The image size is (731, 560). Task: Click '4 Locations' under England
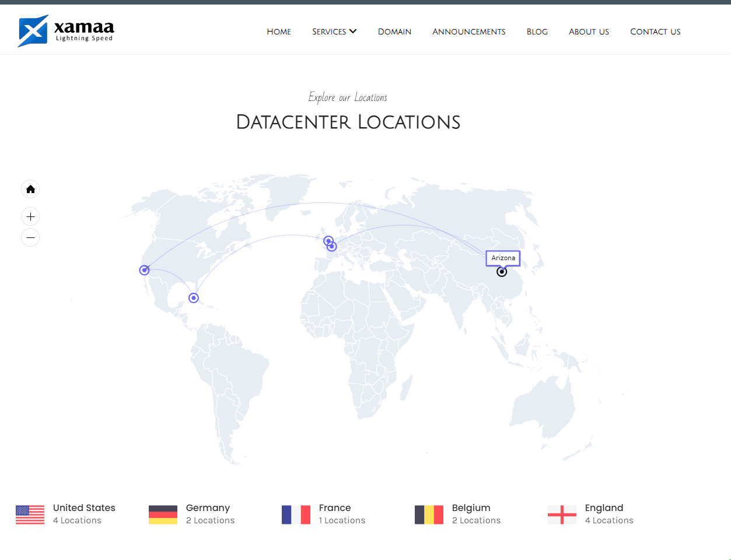(609, 520)
